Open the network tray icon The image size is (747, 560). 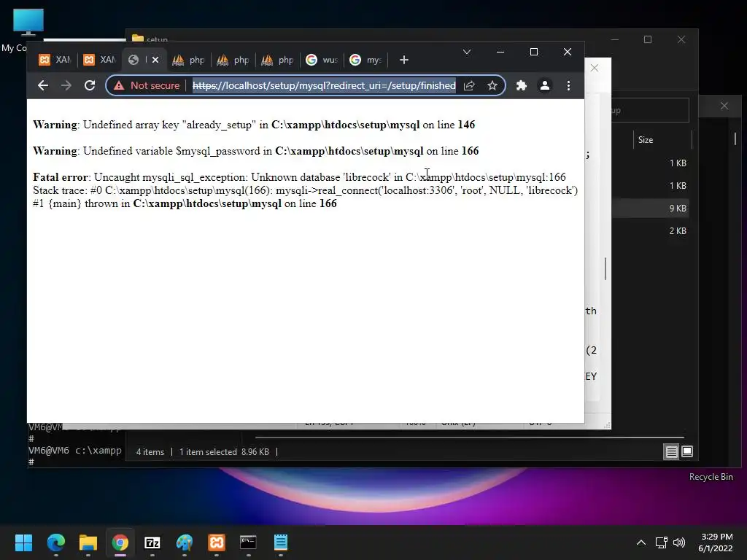(661, 542)
